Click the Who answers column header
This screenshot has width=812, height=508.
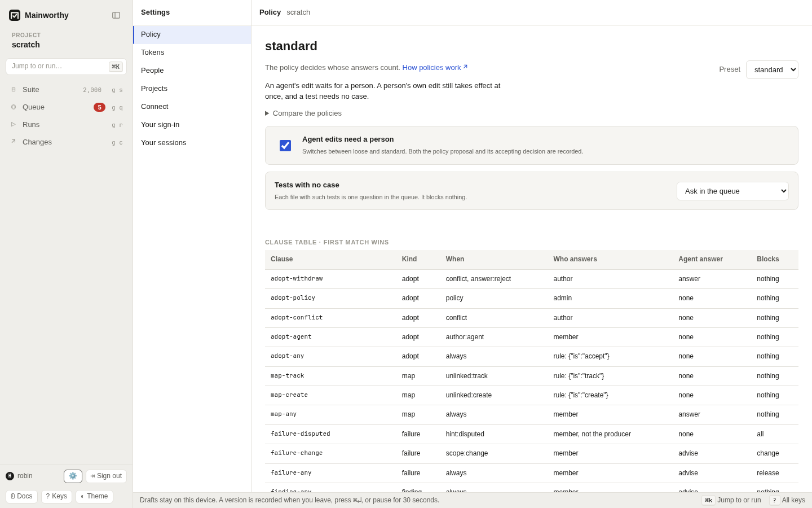[610, 260]
